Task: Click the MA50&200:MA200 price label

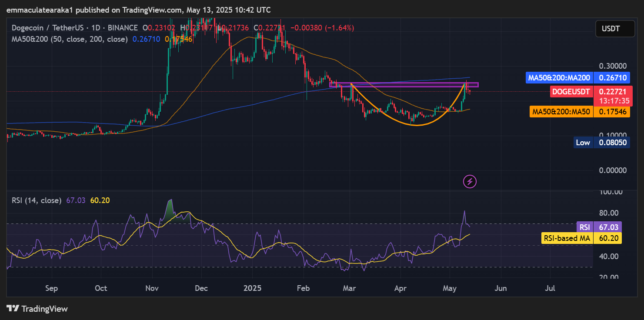Action: pos(559,78)
